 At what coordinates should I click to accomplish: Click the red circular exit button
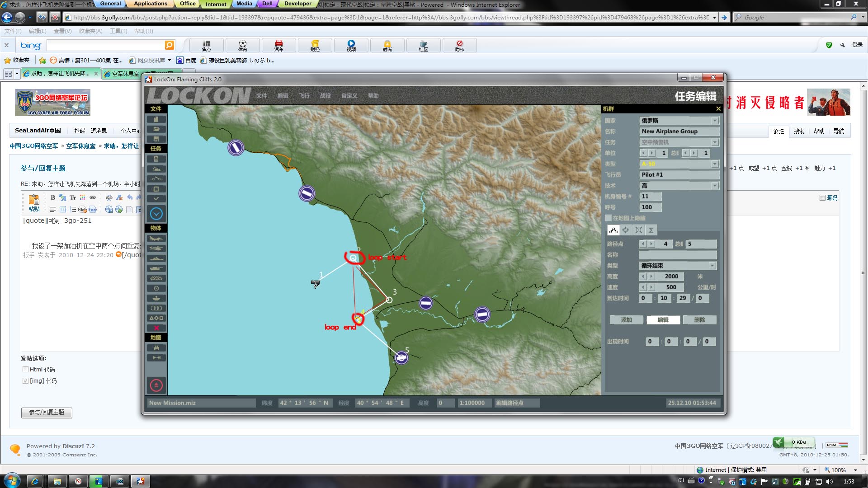coord(156,385)
